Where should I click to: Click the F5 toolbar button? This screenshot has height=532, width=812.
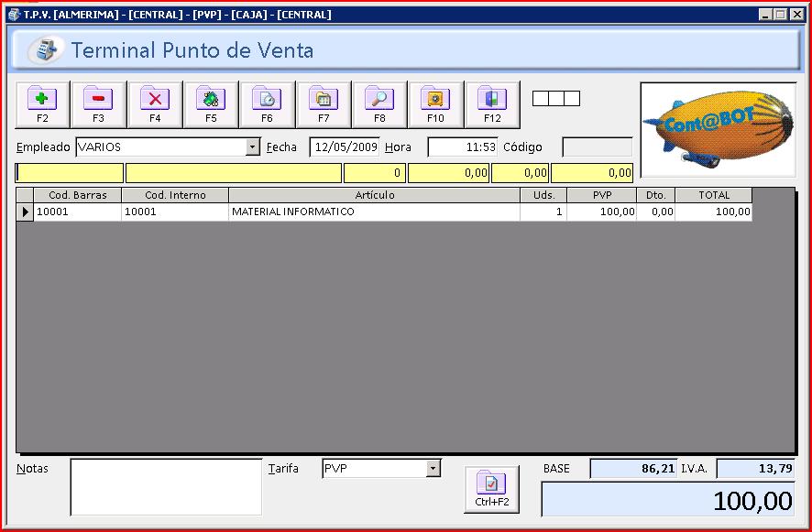pyautogui.click(x=211, y=104)
